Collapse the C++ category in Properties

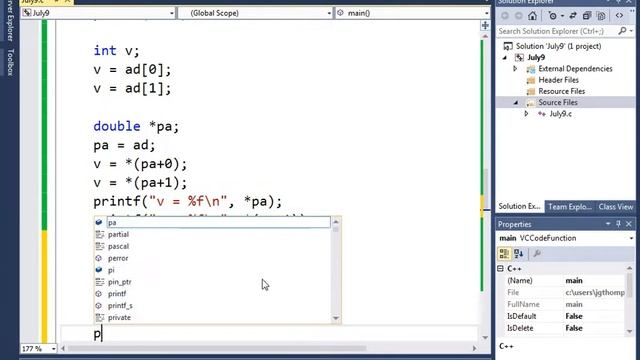500,269
